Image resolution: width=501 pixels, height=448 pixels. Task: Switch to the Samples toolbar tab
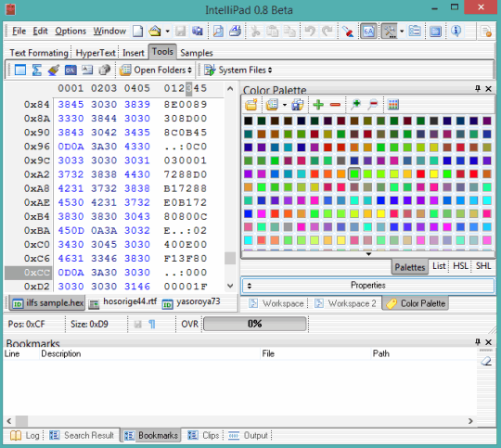(196, 53)
